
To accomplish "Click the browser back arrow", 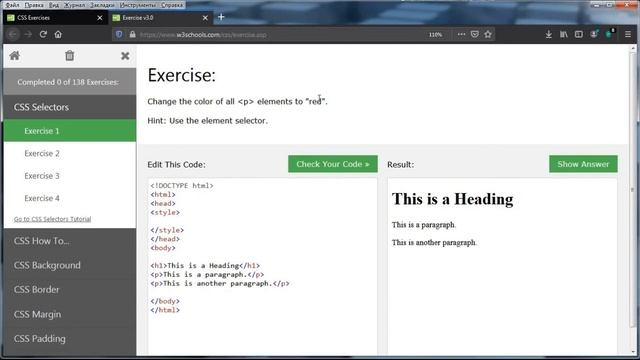I will point(13,34).
